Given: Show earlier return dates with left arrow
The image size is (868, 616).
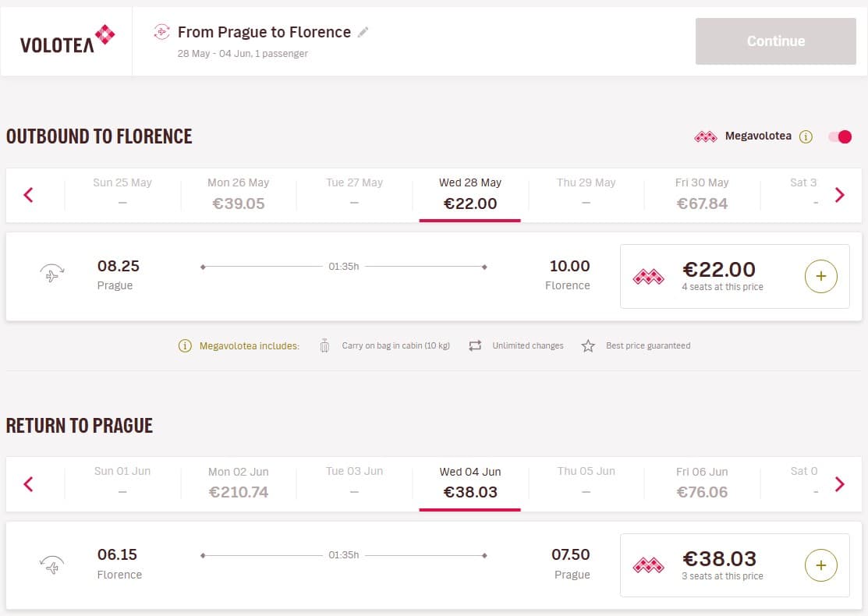Looking at the screenshot, I should point(28,484).
